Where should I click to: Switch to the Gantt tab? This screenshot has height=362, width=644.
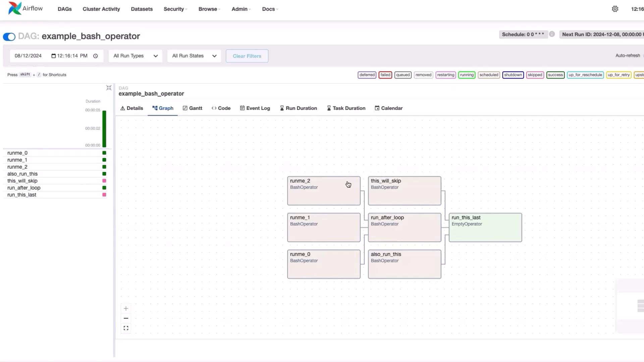pos(193,108)
